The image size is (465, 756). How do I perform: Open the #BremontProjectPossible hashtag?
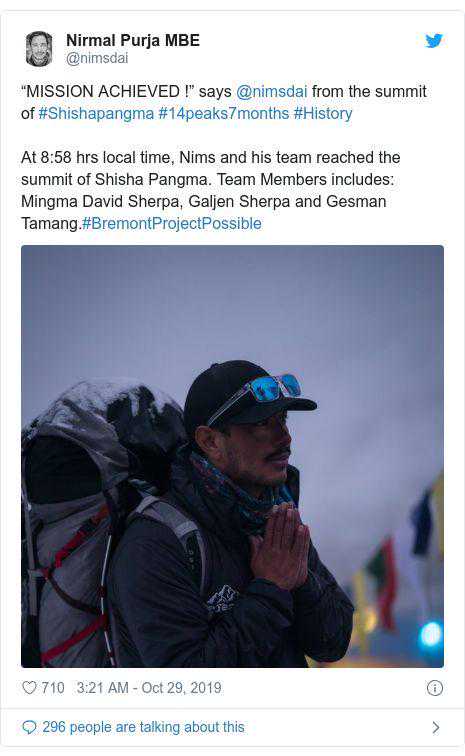click(171, 223)
